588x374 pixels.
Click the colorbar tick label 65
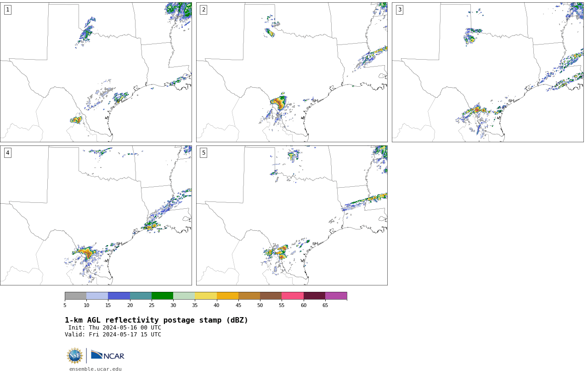(325, 305)
